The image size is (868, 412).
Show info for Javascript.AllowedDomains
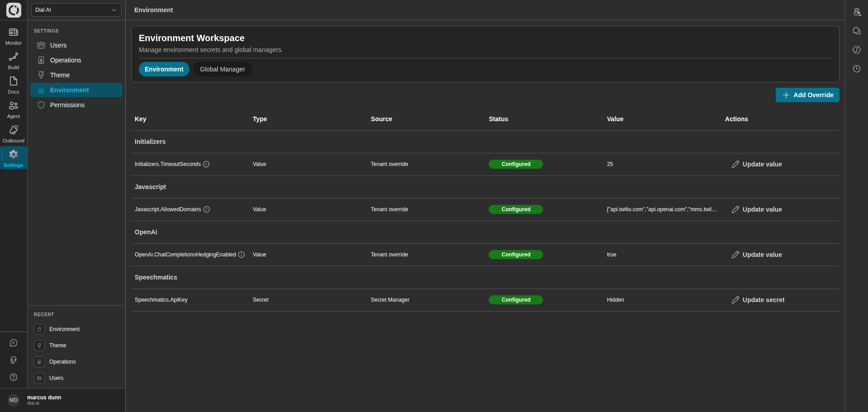tap(207, 209)
